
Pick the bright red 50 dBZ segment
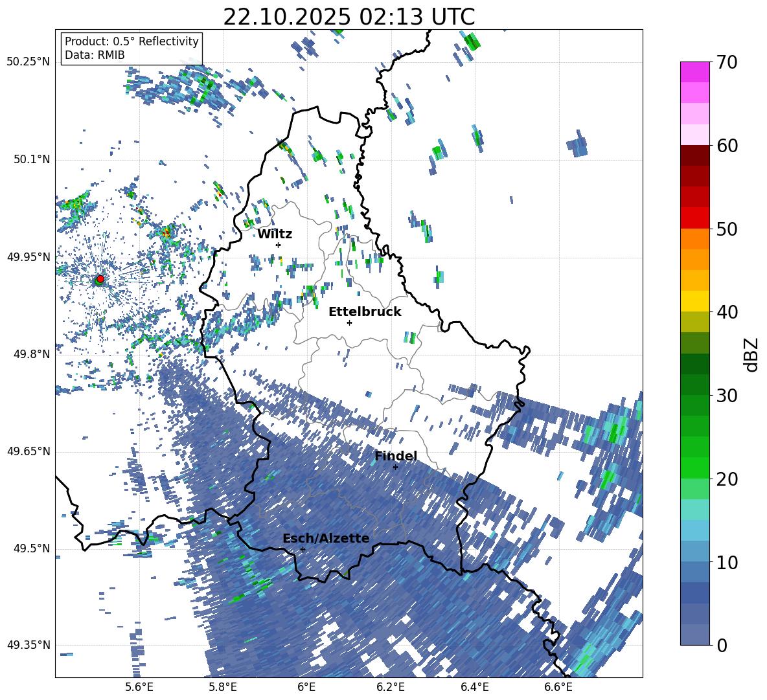(x=694, y=218)
